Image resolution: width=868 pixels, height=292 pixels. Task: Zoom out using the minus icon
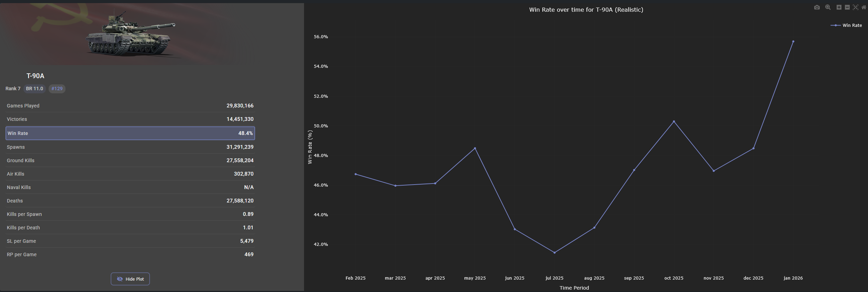847,8
